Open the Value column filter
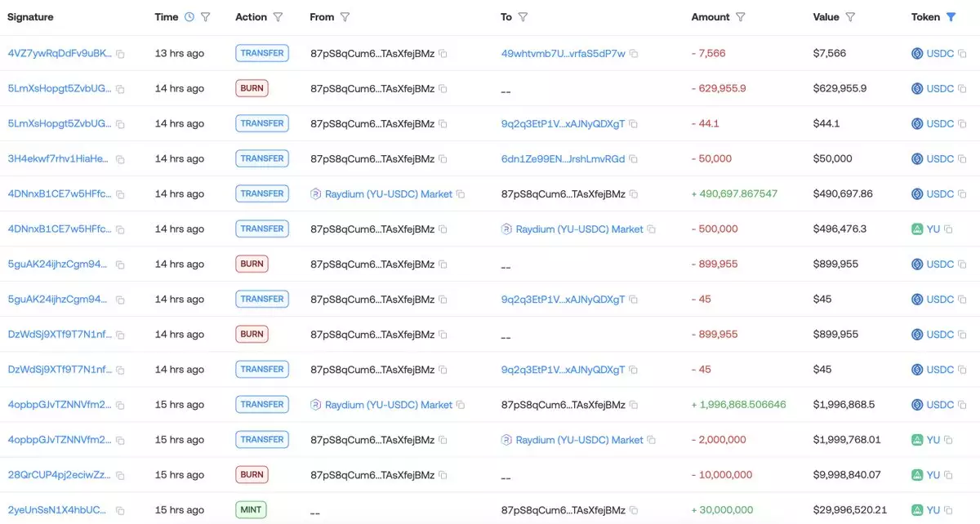Screen dimensions: 980x524 click(850, 17)
